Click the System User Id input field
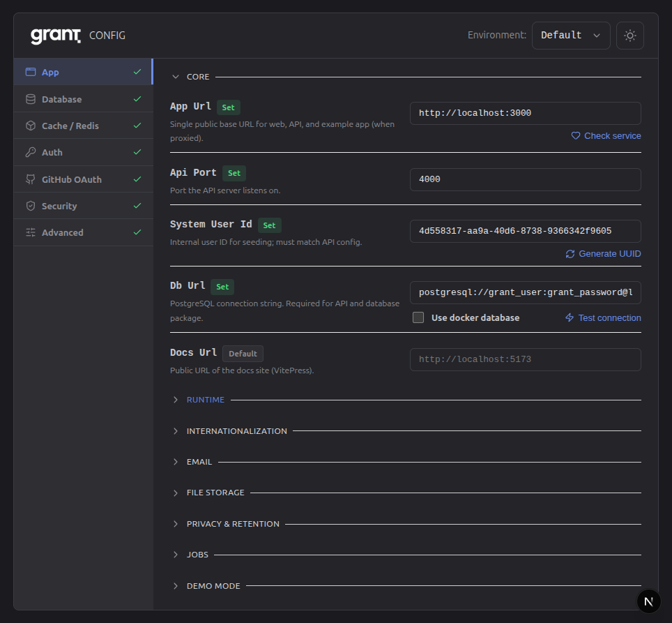The image size is (672, 623). tap(526, 231)
